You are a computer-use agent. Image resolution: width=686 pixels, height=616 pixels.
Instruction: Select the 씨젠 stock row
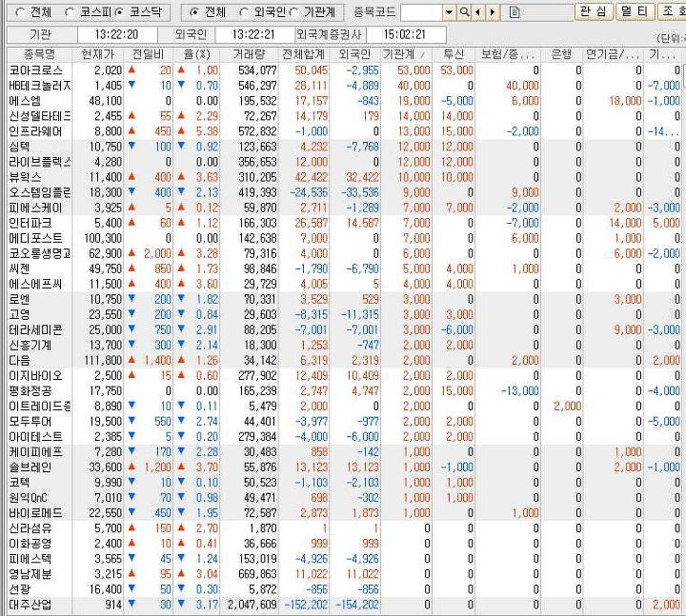tap(346, 268)
